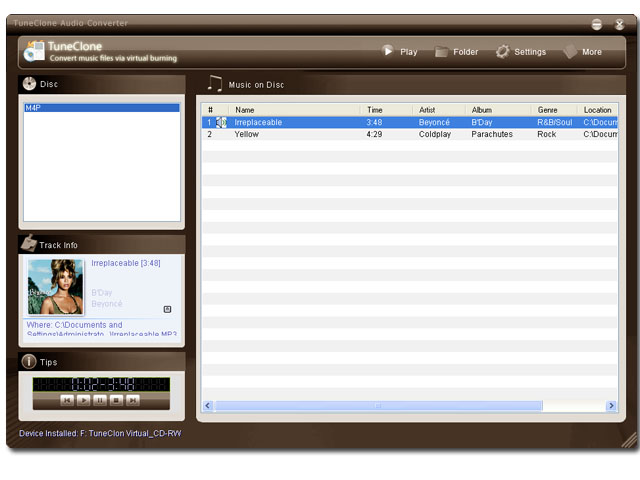Image resolution: width=640 pixels, height=480 pixels.
Task: Click the music note icon by Music on Disc
Action: (215, 83)
